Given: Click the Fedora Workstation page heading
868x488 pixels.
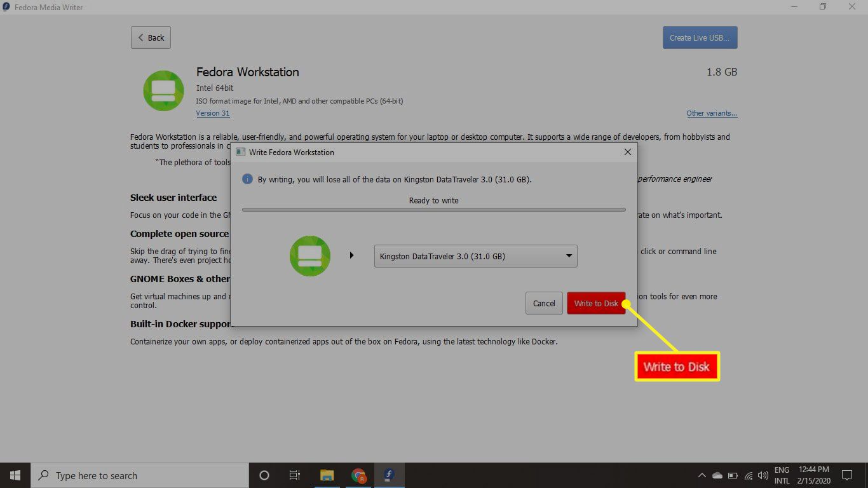Looking at the screenshot, I should (248, 72).
